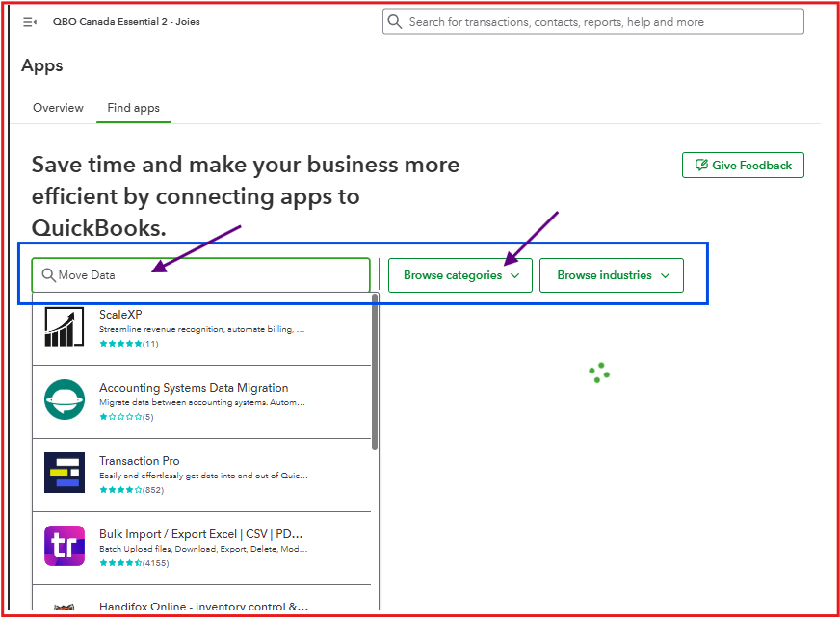Screen dimensions: 840x617
Task: Click the search results scrollbar thumb
Action: [x=375, y=372]
